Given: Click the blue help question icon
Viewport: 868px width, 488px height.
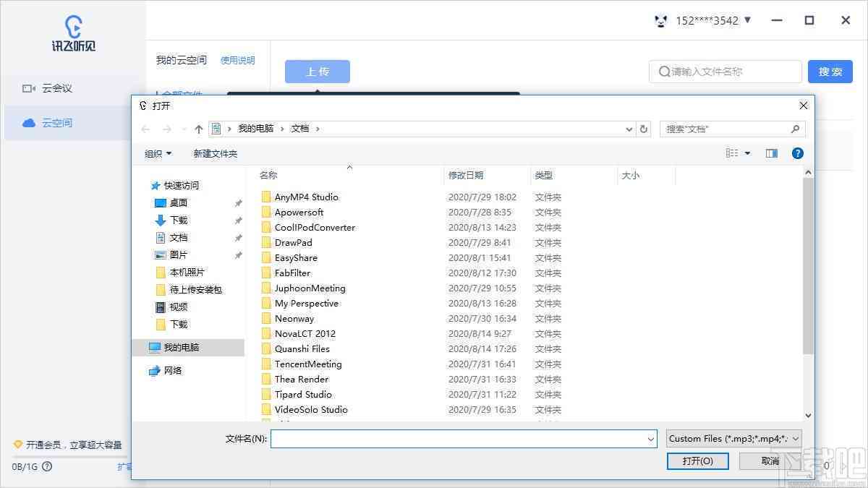Looking at the screenshot, I should (798, 153).
